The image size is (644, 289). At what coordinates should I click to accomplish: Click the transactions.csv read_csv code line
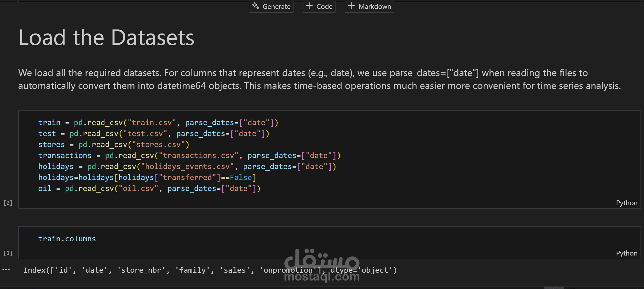(x=189, y=156)
